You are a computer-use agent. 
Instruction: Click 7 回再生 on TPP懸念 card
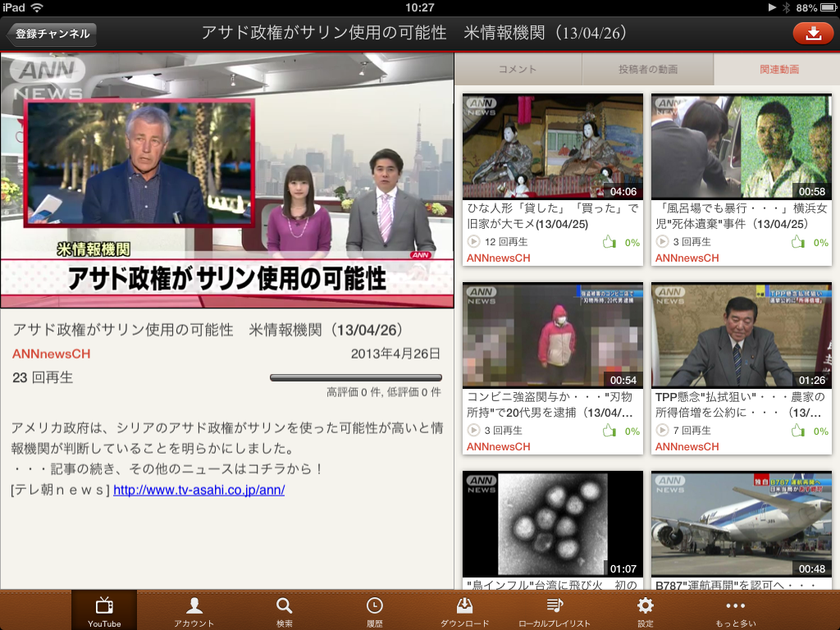[x=692, y=430]
